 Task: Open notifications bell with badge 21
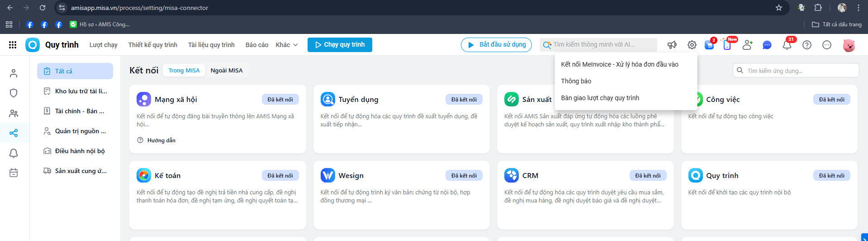coord(787,44)
